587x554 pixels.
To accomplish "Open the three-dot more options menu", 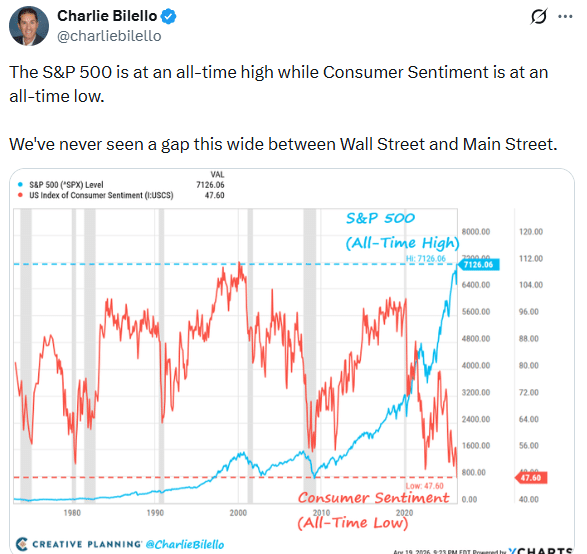I will pos(565,16).
